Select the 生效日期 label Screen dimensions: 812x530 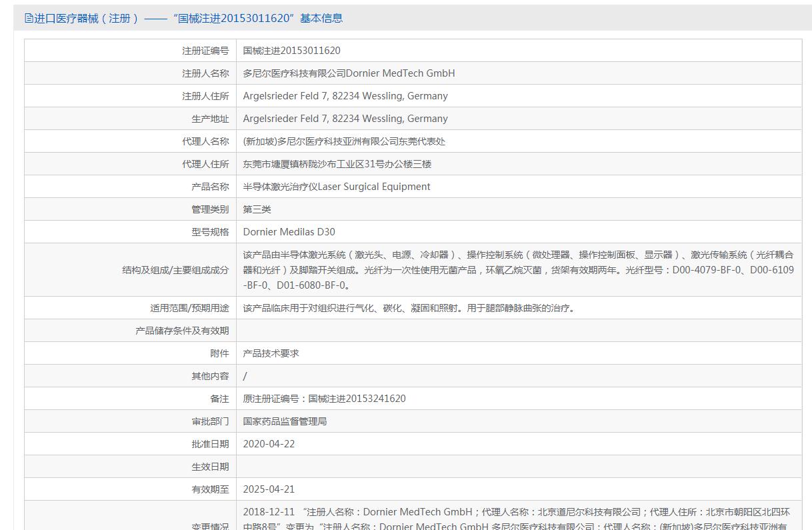tap(210, 467)
